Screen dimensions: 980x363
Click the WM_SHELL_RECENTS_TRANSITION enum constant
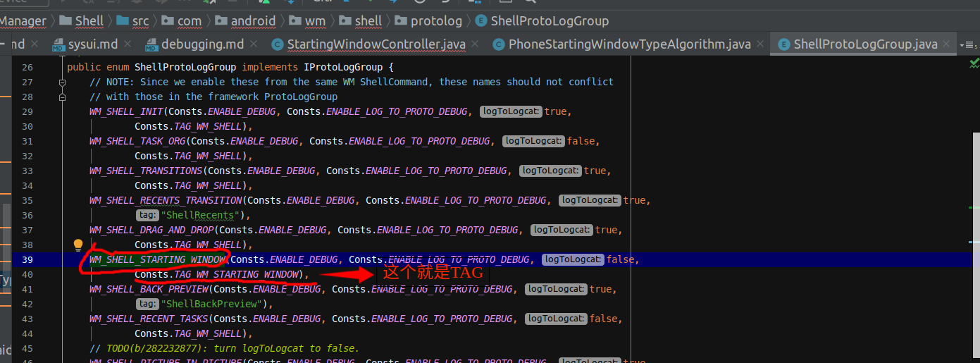pyautogui.click(x=166, y=200)
